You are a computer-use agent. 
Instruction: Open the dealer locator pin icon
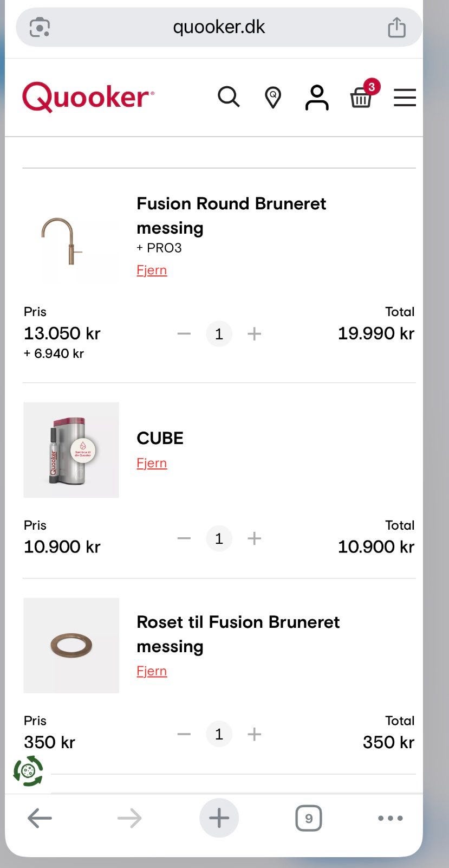pyautogui.click(x=273, y=98)
